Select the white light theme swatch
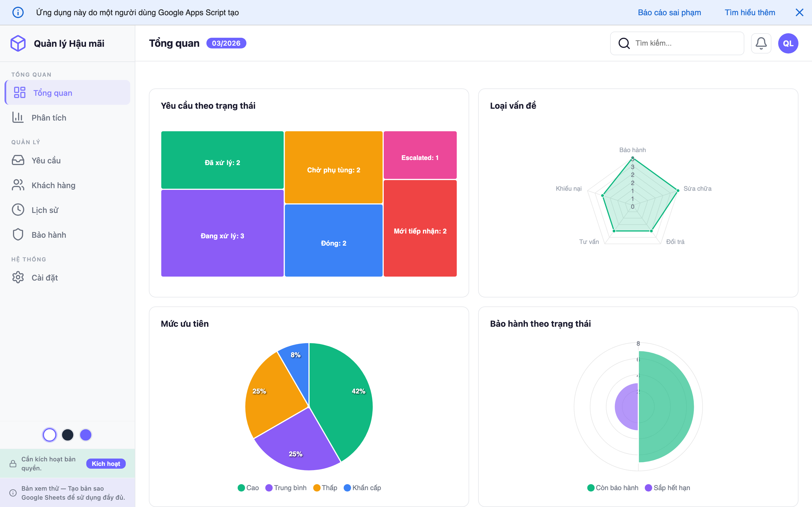Image resolution: width=812 pixels, height=507 pixels. point(50,435)
